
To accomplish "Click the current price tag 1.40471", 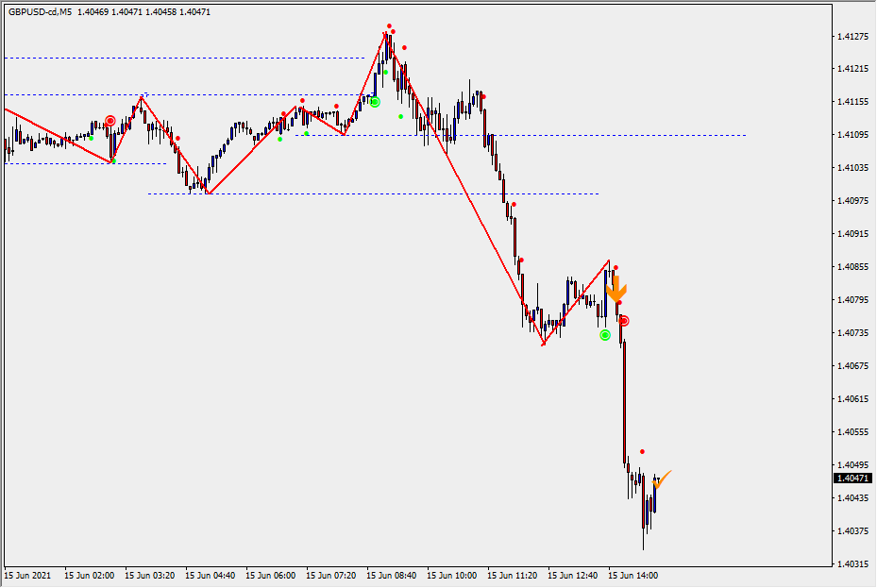I will point(852,479).
